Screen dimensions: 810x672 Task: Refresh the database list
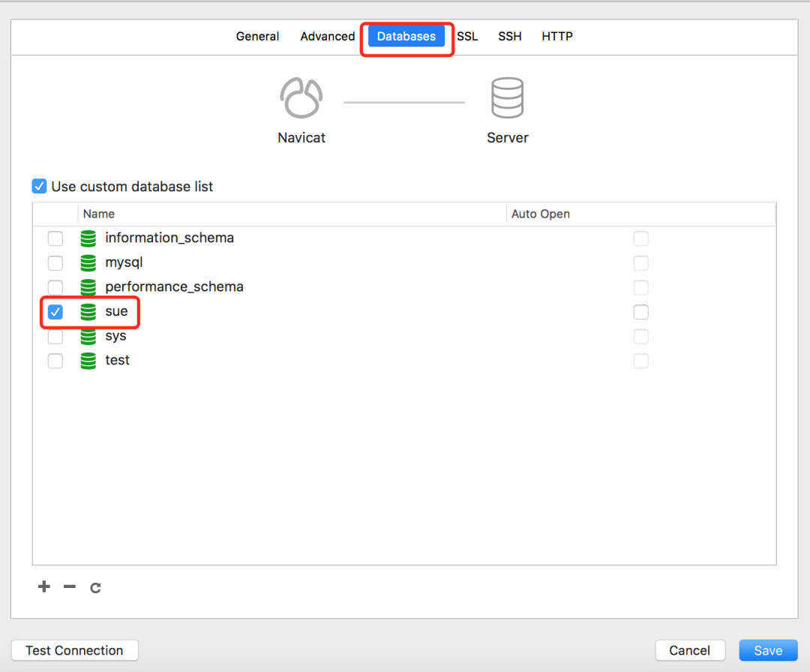[x=94, y=587]
